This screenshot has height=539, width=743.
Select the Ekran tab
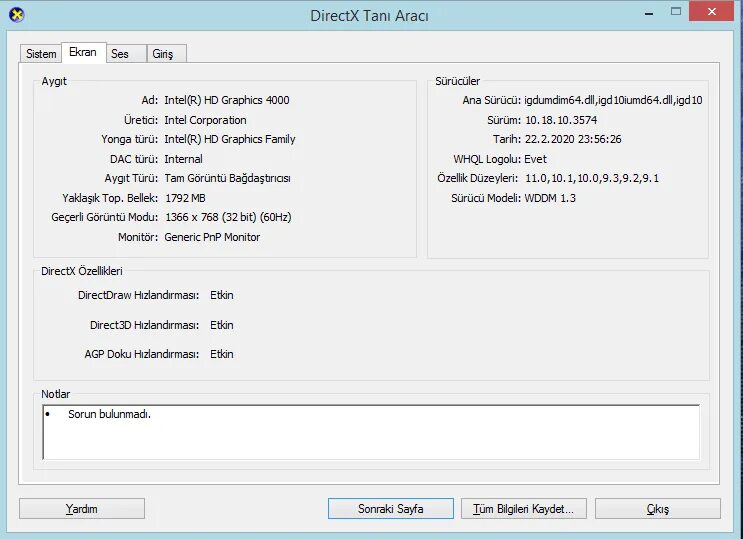[83, 52]
